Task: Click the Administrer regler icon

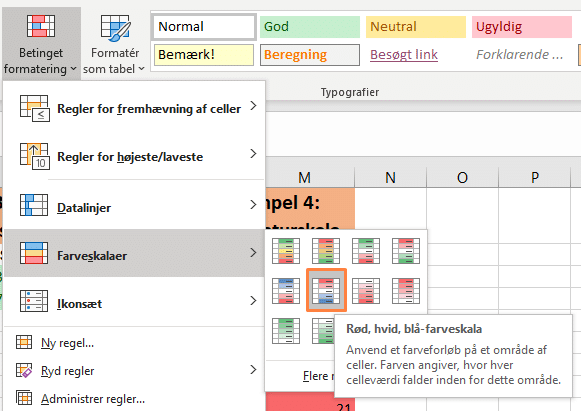Action: tap(24, 398)
